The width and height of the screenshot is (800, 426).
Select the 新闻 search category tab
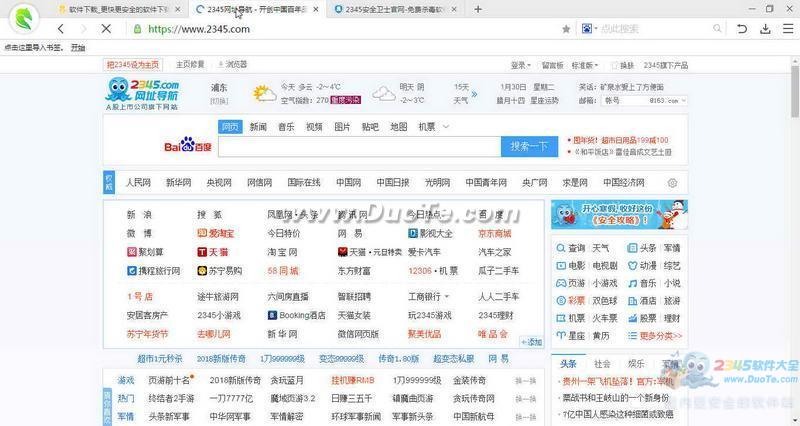258,127
